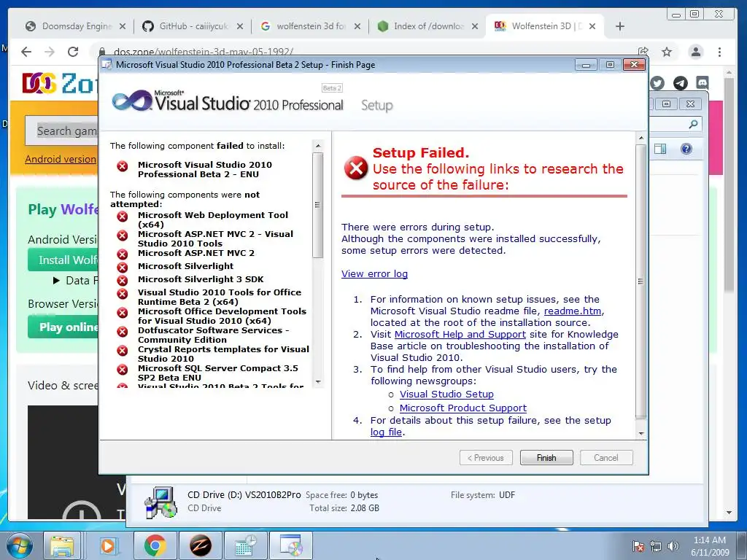
Task: Select the Crystal Reports templates entry
Action: coord(223,354)
